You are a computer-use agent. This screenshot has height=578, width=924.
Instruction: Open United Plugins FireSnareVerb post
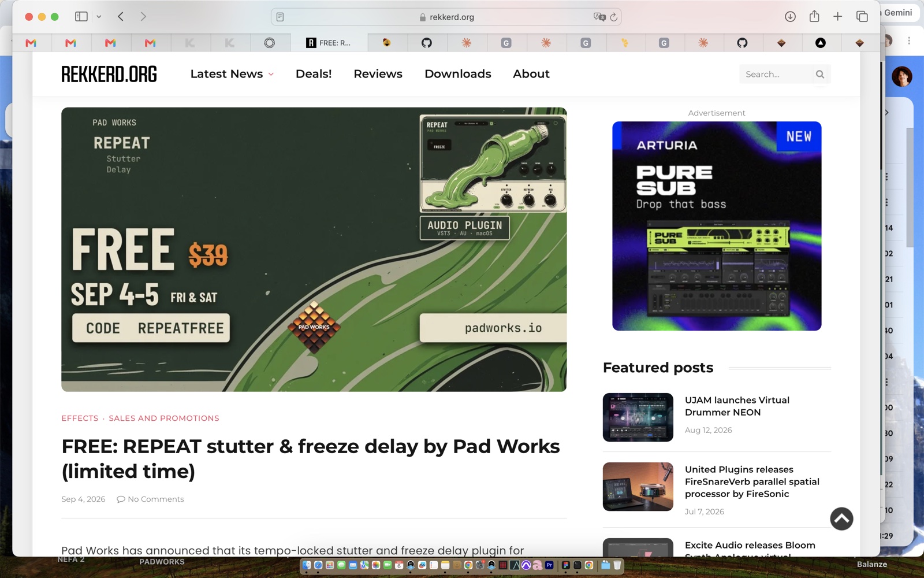point(752,481)
